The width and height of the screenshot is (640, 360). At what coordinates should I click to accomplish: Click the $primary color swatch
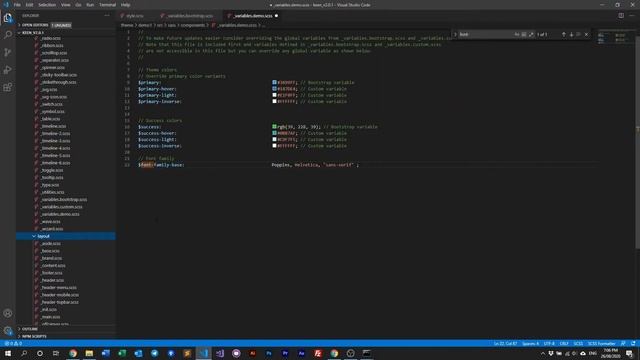(x=274, y=82)
